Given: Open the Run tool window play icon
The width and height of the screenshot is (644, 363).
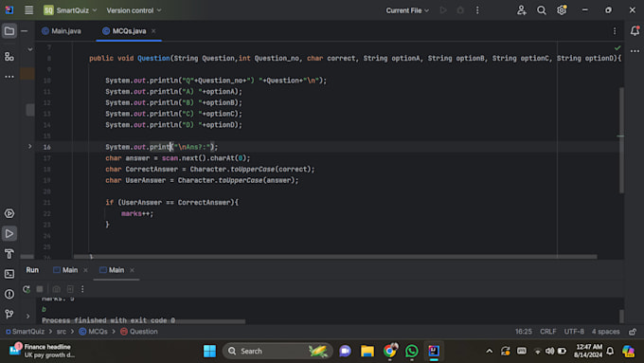Looking at the screenshot, I should pyautogui.click(x=9, y=233).
